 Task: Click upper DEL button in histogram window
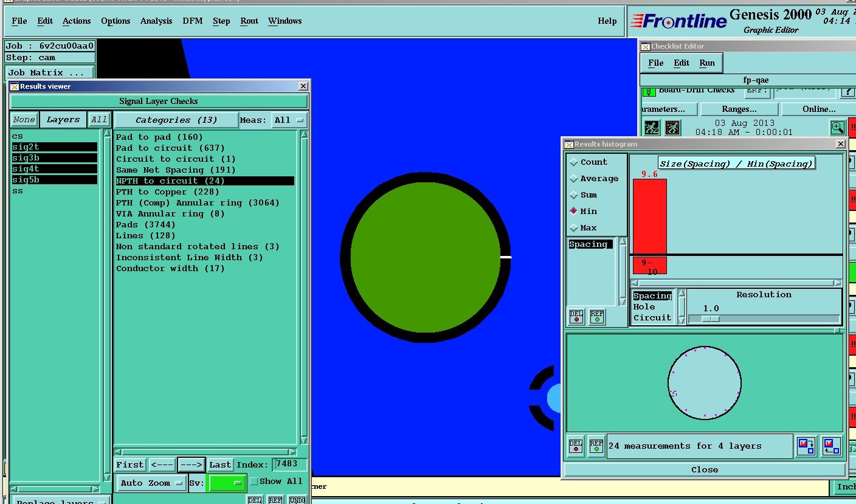[576, 317]
